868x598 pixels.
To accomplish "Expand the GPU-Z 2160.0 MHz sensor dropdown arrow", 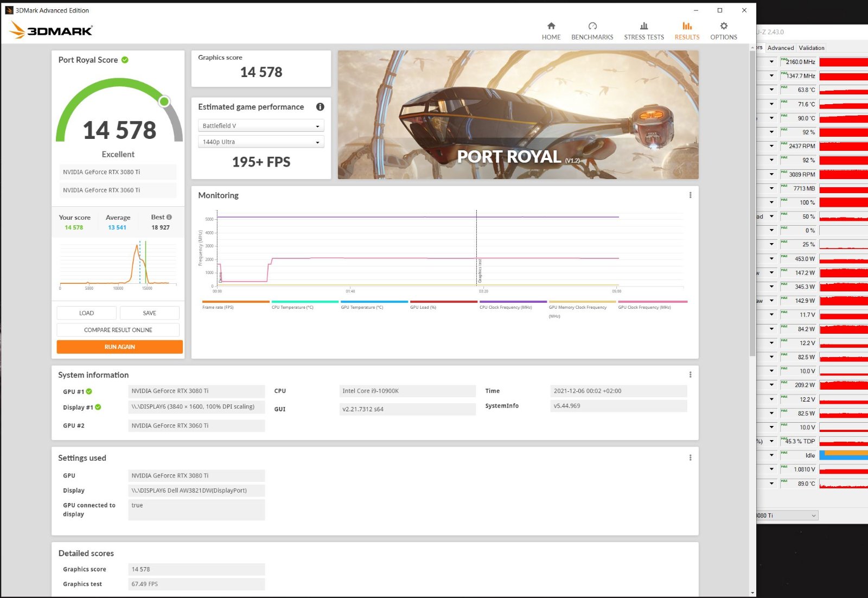I will 771,62.
